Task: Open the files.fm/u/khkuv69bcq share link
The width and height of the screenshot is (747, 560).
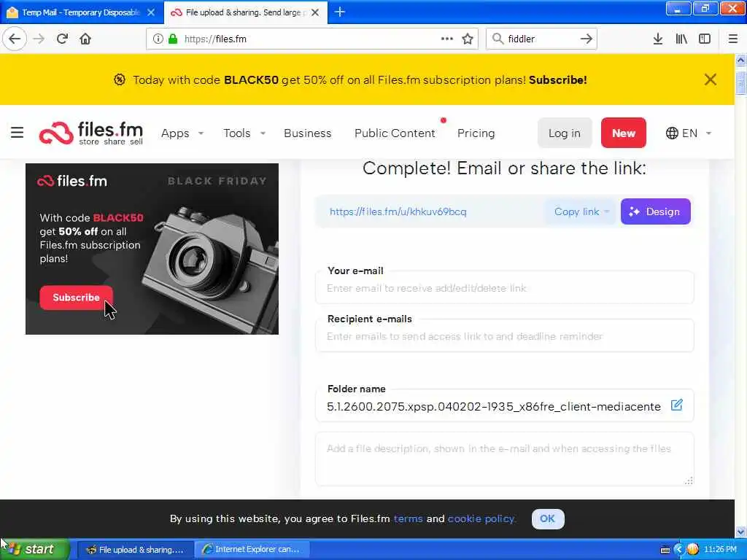Action: pyautogui.click(x=398, y=212)
